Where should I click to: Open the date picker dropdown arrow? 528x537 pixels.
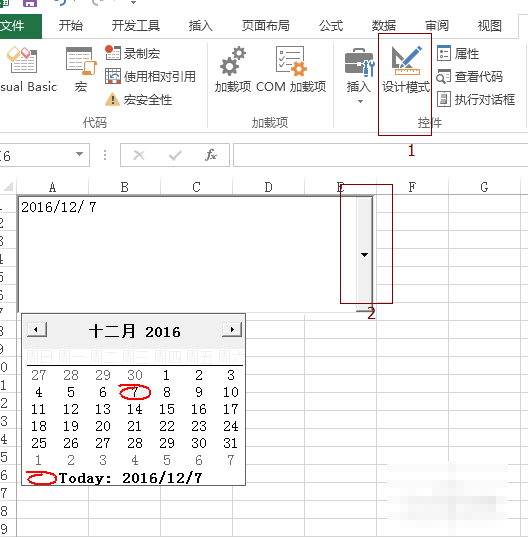tap(364, 254)
